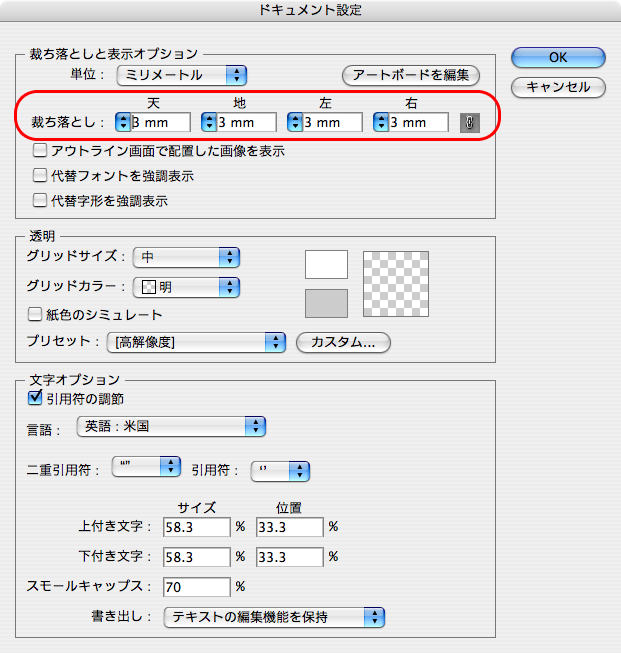The height and width of the screenshot is (653, 621).
Task: Click the OK button
Action: [558, 57]
